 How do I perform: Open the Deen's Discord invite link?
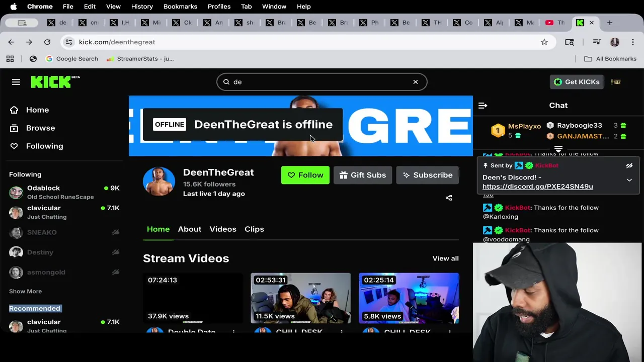click(x=538, y=187)
